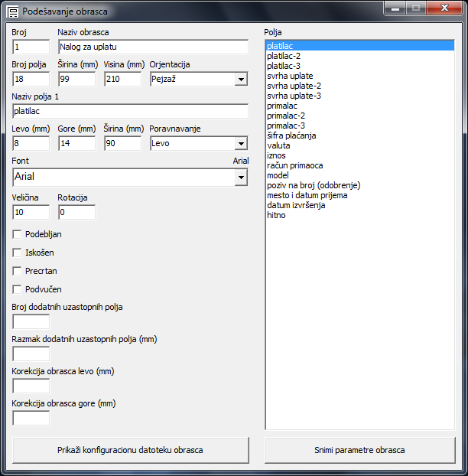Focus the Veličina input field
This screenshot has width=468, height=476.
point(31,212)
